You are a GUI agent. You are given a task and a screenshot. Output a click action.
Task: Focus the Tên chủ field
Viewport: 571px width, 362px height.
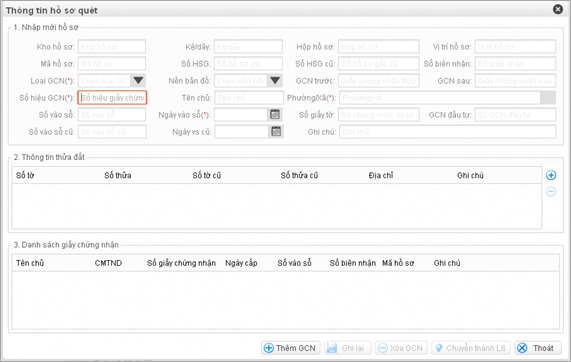point(249,98)
